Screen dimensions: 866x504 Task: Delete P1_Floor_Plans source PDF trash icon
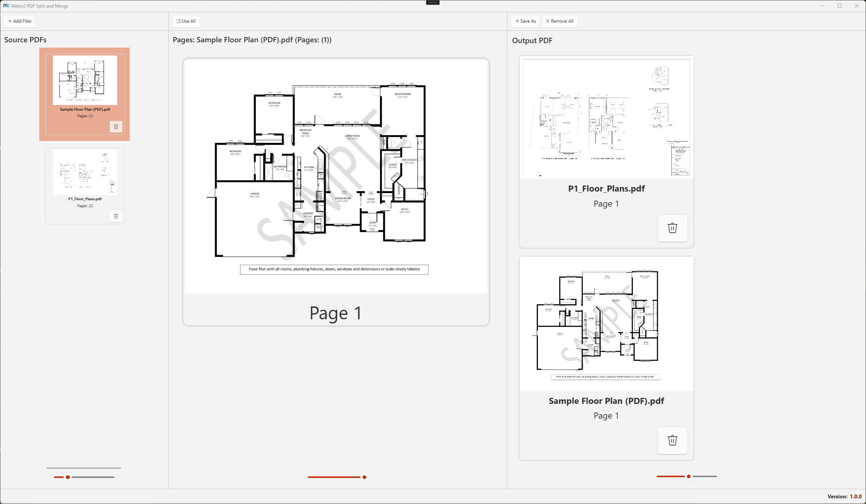pyautogui.click(x=116, y=216)
